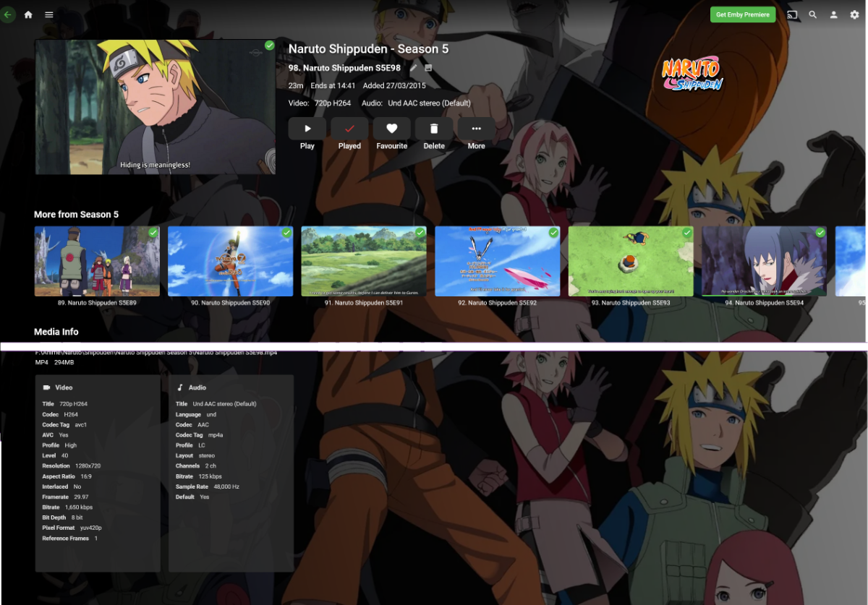Click the 'More from Season 5' heading
The height and width of the screenshot is (605, 868).
(x=77, y=215)
